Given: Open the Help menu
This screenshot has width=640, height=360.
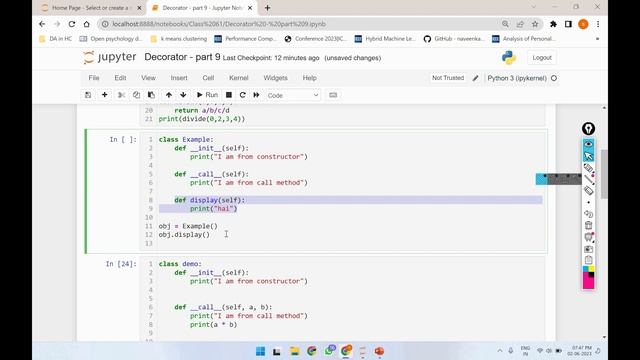Looking at the screenshot, I should click(x=309, y=78).
